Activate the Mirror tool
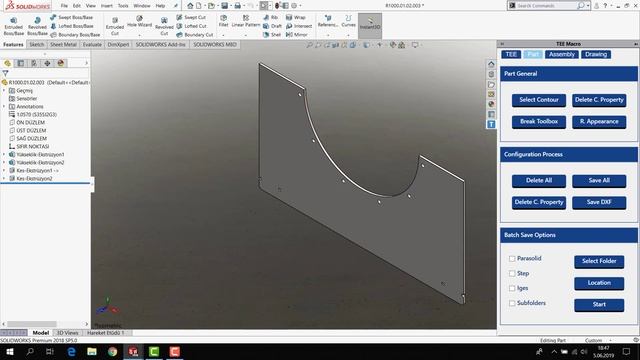The image size is (640, 360). (x=297, y=35)
